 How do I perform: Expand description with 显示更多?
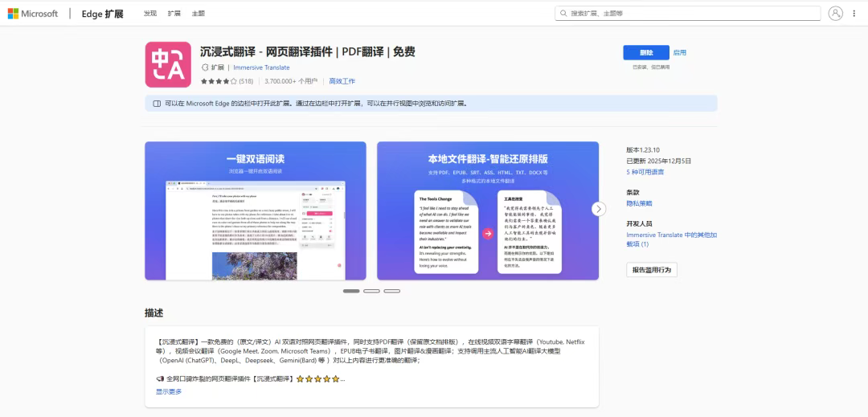(x=168, y=391)
